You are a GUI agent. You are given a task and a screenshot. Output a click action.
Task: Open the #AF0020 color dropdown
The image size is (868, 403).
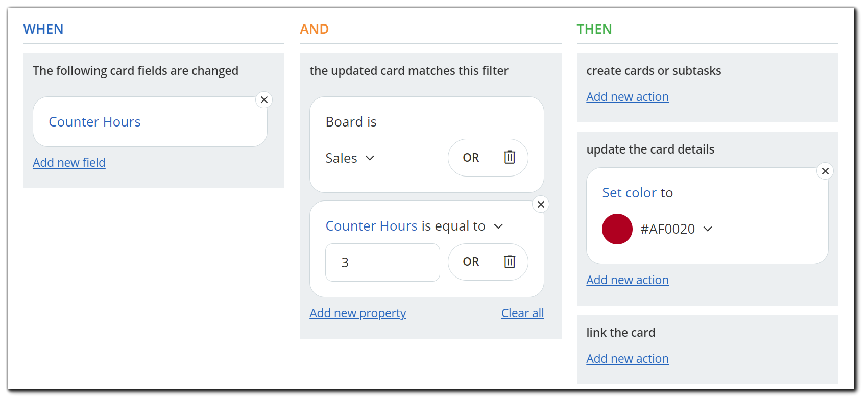pyautogui.click(x=676, y=229)
